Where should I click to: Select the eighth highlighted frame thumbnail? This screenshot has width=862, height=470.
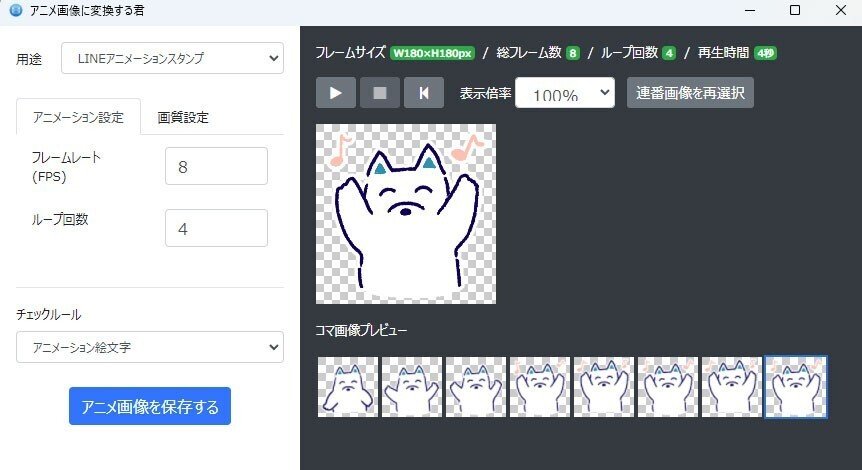796,386
